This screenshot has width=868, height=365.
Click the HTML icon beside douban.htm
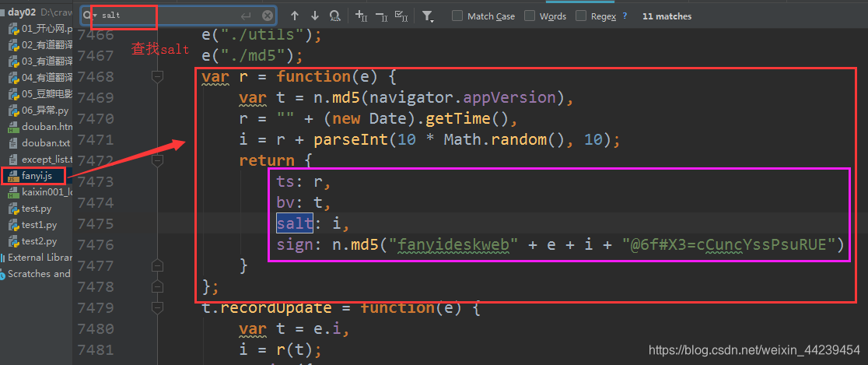(x=14, y=127)
